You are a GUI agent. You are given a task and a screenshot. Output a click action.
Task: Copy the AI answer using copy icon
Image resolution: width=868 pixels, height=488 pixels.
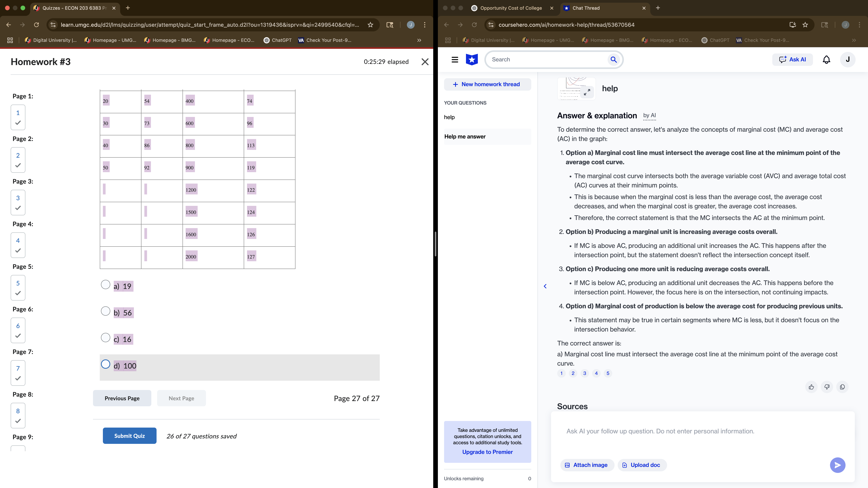click(843, 387)
